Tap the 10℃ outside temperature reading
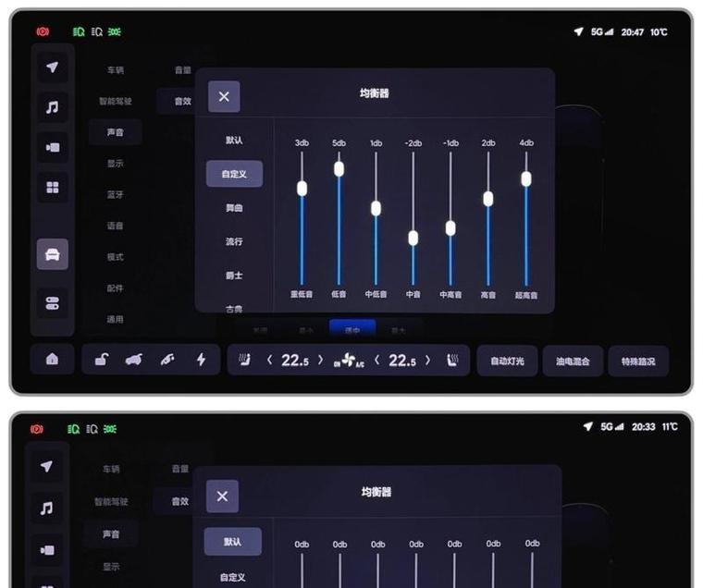 coord(659,32)
